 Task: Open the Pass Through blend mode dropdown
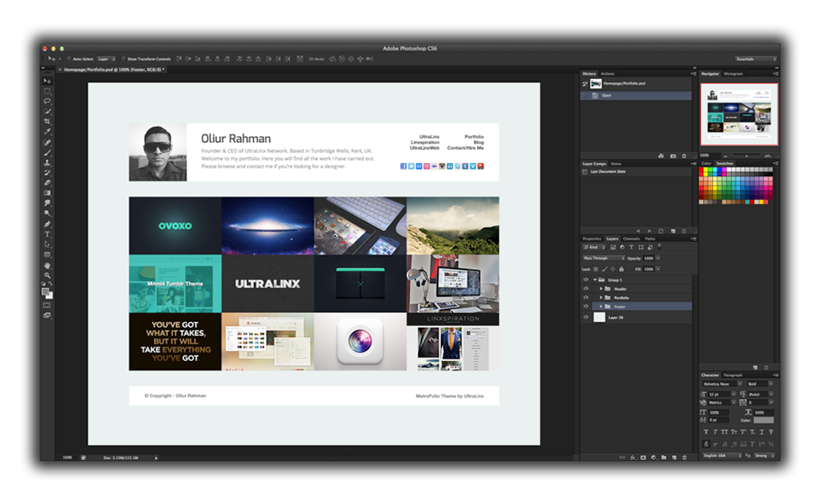tap(603, 258)
